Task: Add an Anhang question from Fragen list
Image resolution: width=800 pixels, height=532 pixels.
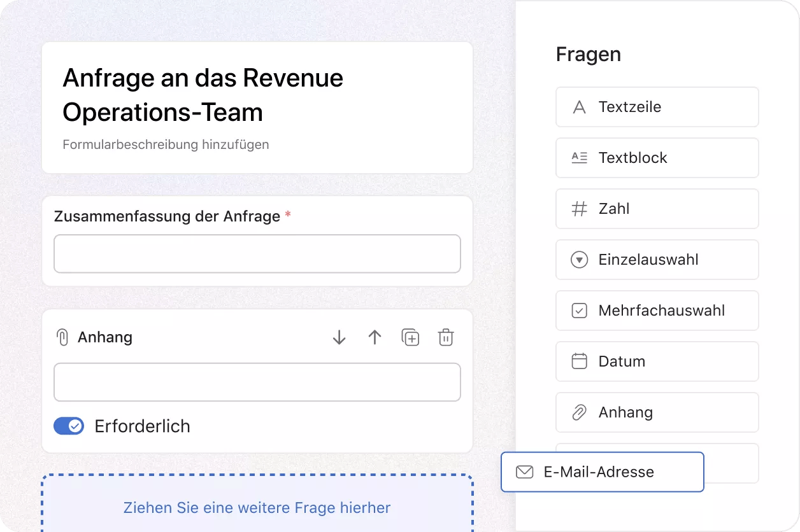Action: [657, 412]
